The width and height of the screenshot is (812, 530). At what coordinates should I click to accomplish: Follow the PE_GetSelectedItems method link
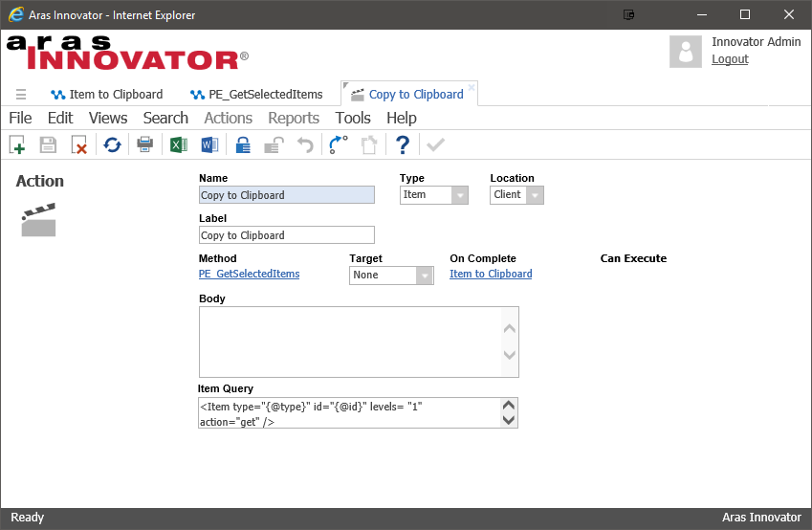249,274
